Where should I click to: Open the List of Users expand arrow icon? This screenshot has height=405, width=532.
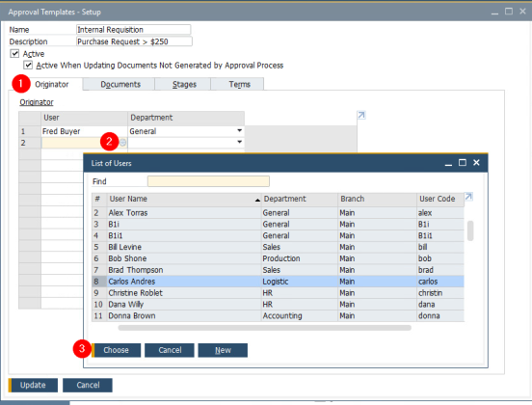[468, 197]
